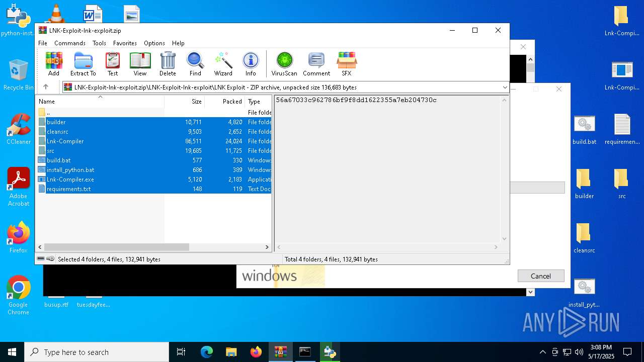
Task: Open the Favorites menu
Action: click(125, 43)
